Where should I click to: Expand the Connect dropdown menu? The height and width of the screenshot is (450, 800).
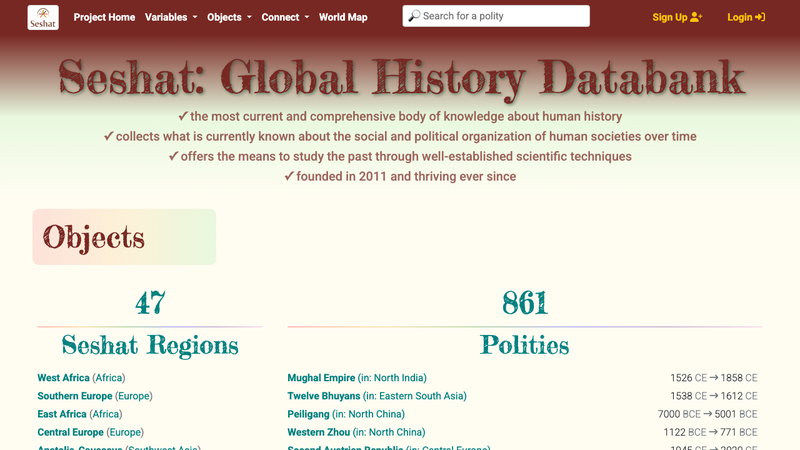(285, 17)
